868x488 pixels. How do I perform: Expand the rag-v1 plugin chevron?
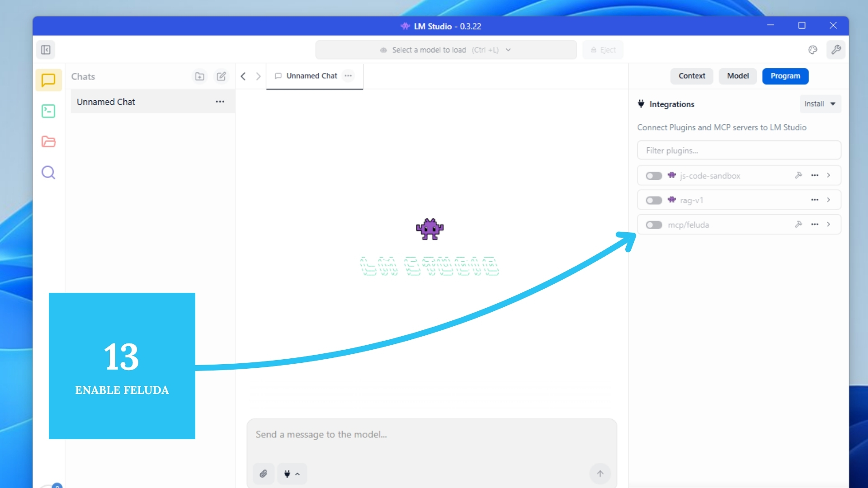[829, 200]
